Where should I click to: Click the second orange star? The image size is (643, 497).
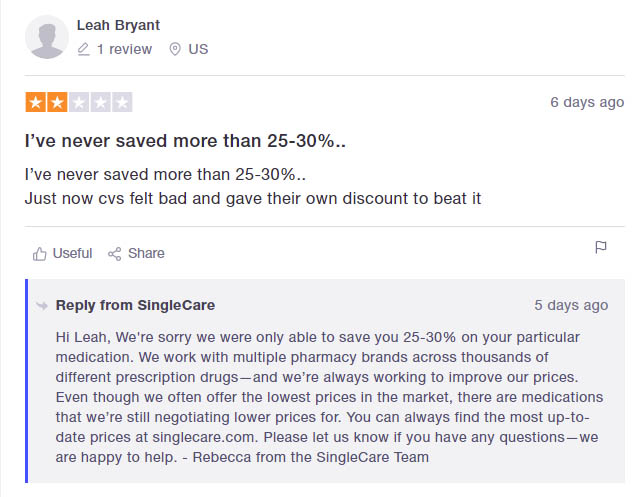pyautogui.click(x=57, y=102)
